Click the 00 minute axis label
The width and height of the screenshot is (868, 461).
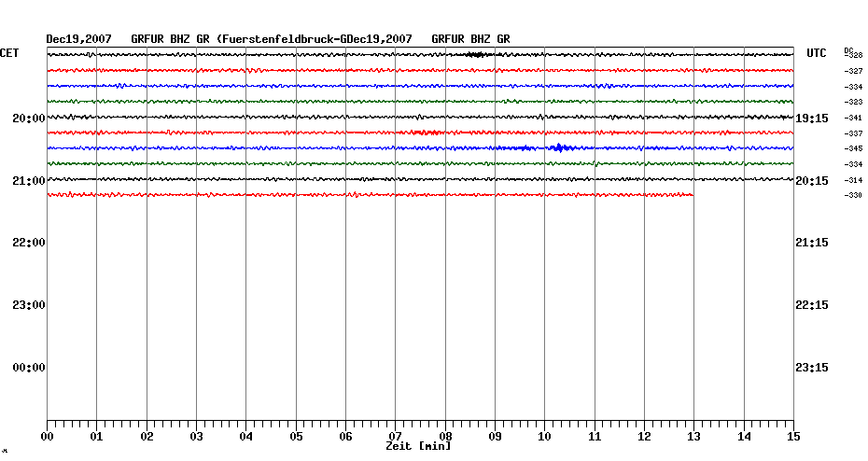point(47,437)
